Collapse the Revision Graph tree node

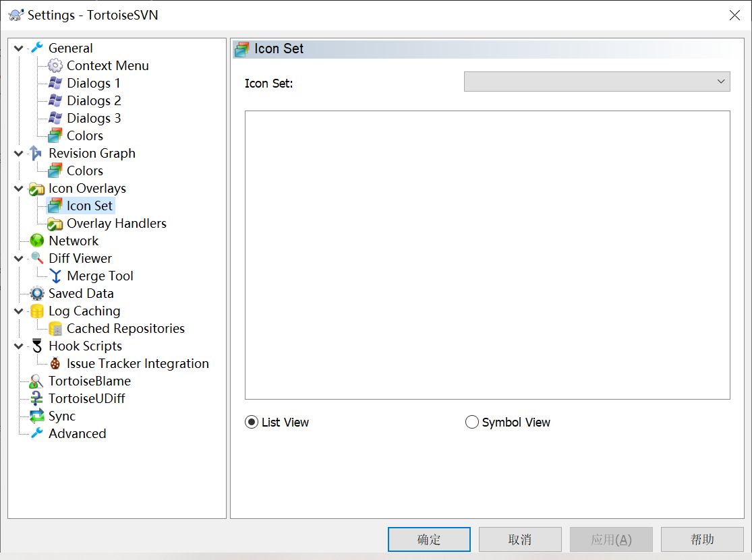tap(19, 153)
